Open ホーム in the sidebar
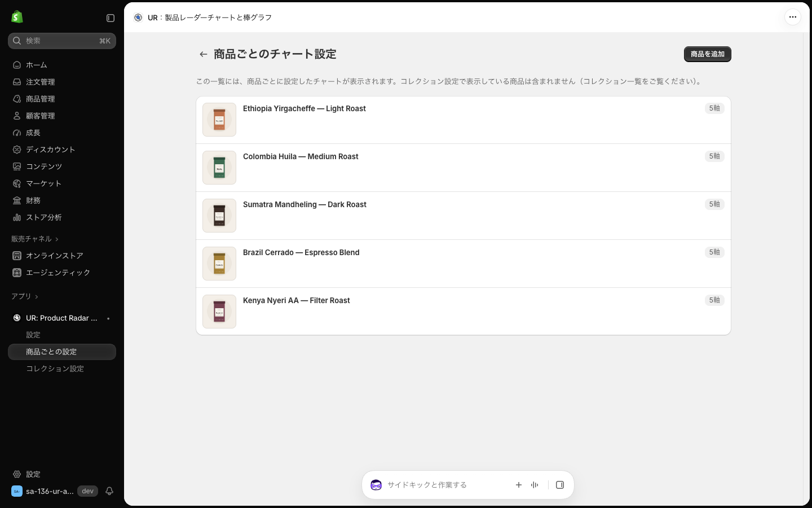 coord(62,65)
